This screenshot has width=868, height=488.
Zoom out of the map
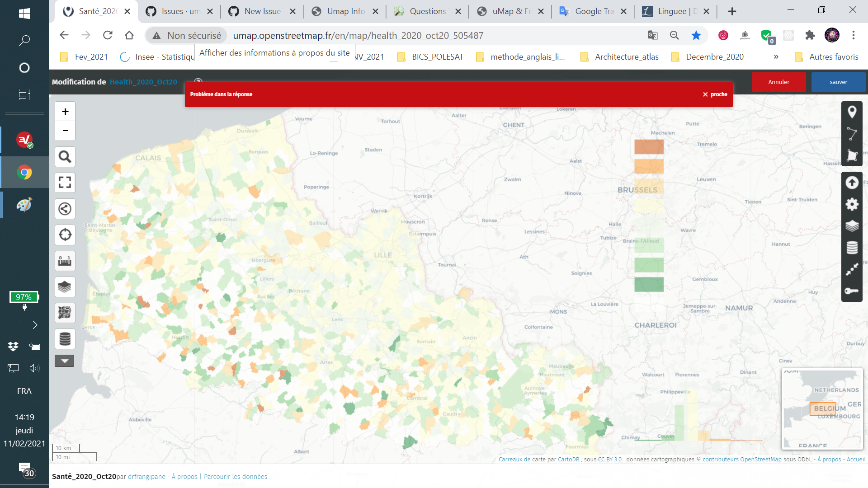click(x=65, y=131)
